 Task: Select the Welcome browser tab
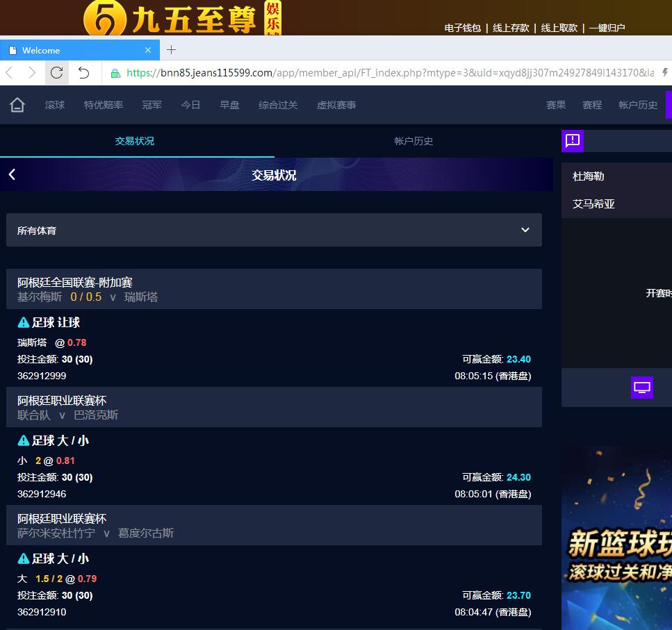click(80, 50)
